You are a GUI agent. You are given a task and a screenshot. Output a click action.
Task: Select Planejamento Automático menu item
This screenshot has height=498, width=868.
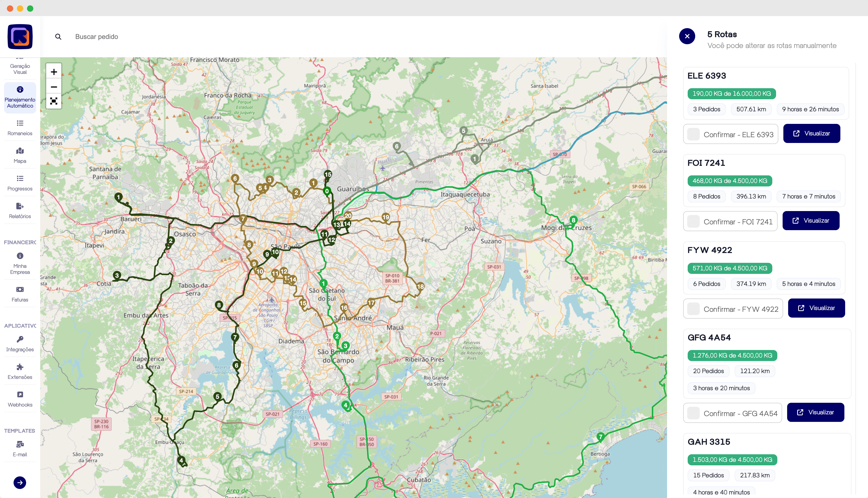[x=20, y=97]
